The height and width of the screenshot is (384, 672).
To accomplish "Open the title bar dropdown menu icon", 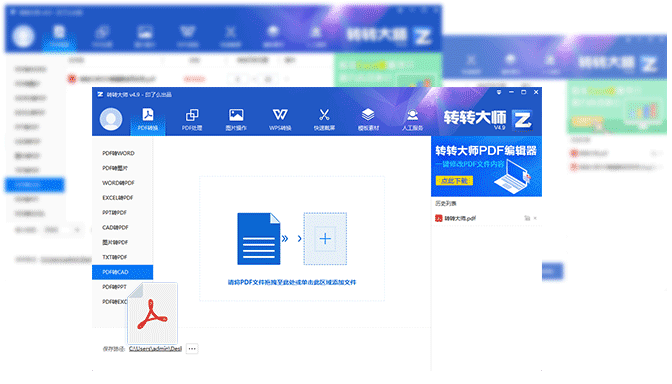I will pyautogui.click(x=499, y=92).
